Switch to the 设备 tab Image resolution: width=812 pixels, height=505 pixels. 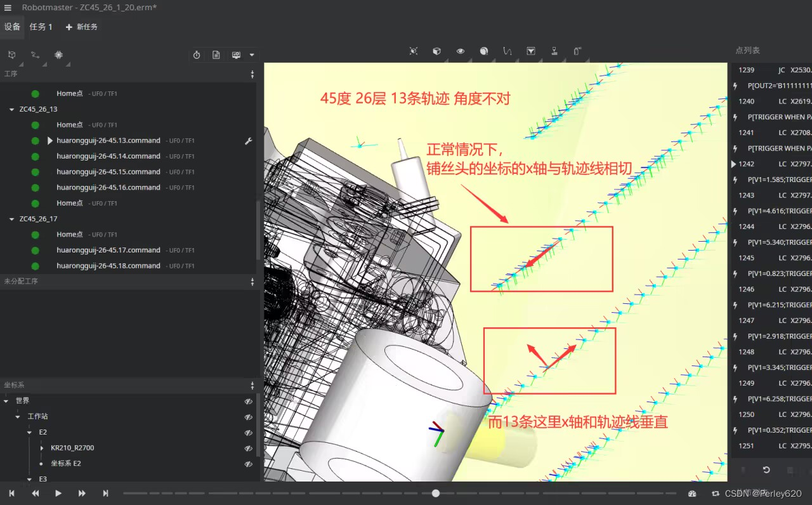12,27
